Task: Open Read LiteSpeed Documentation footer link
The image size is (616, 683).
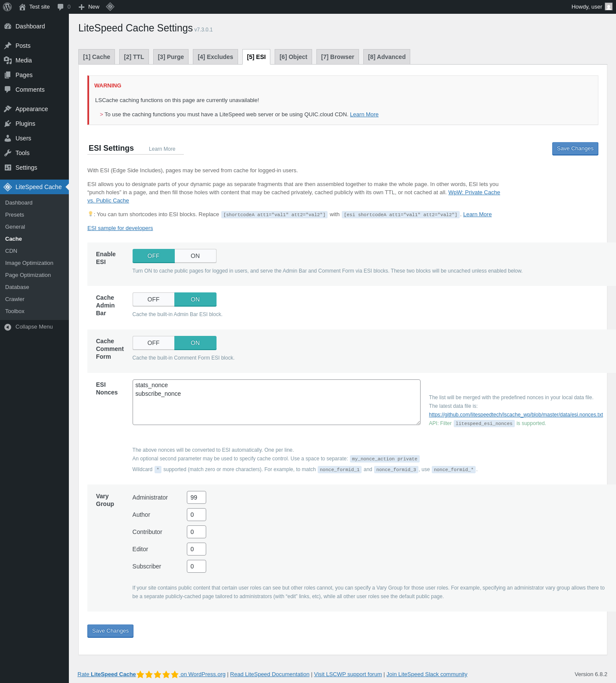Action: (x=270, y=674)
